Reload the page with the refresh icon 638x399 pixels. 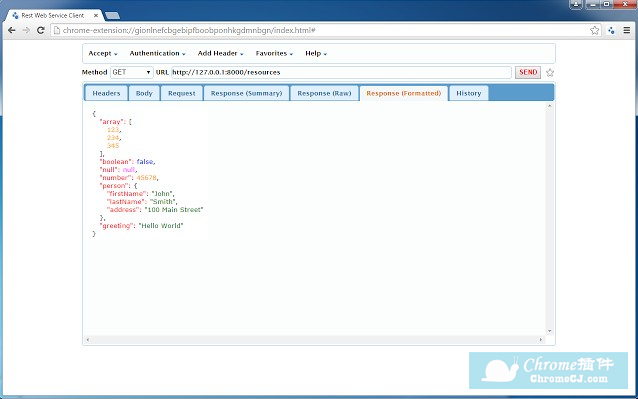pyautogui.click(x=41, y=30)
